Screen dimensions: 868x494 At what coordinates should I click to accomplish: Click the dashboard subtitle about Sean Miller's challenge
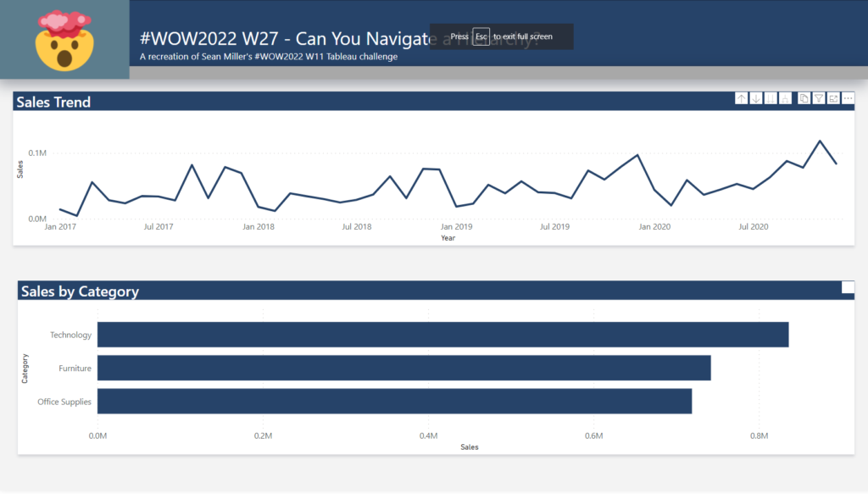pos(269,57)
